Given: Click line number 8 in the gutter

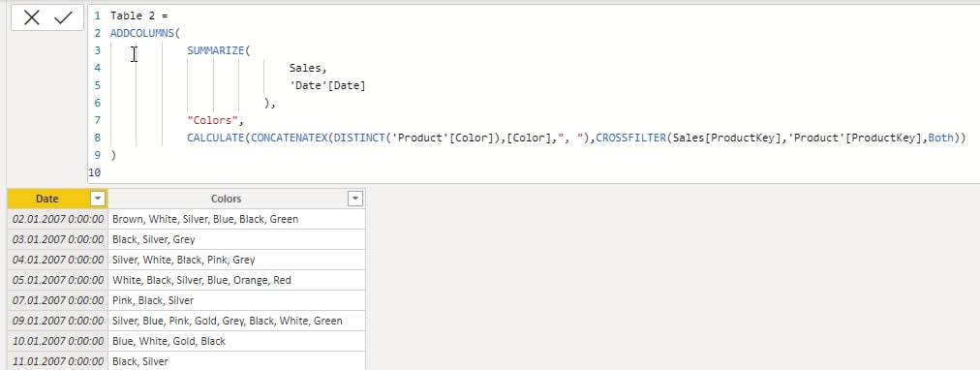Looking at the screenshot, I should click(x=98, y=139).
